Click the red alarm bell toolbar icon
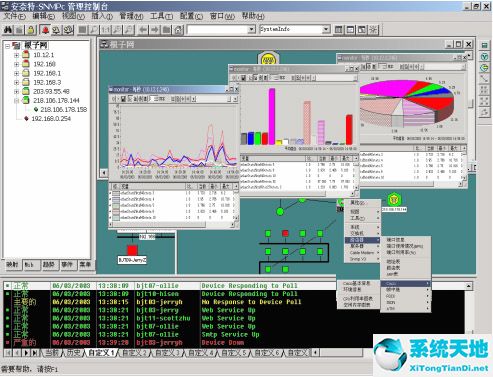Screen dimensions: 493x377 click(x=45, y=30)
